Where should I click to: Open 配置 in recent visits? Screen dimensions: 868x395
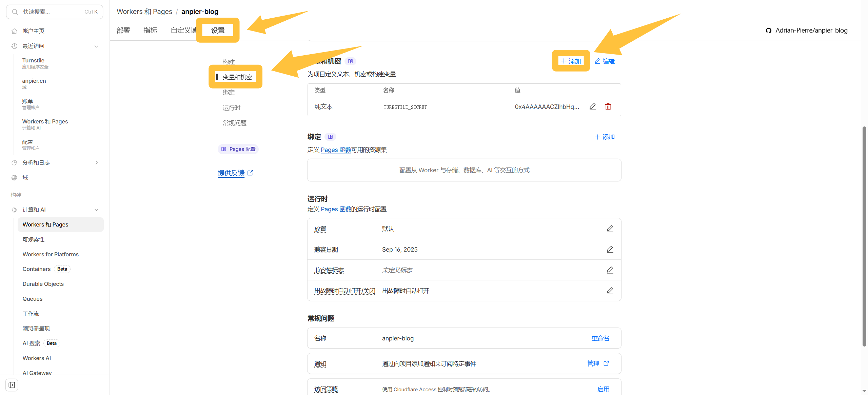[x=31, y=145]
